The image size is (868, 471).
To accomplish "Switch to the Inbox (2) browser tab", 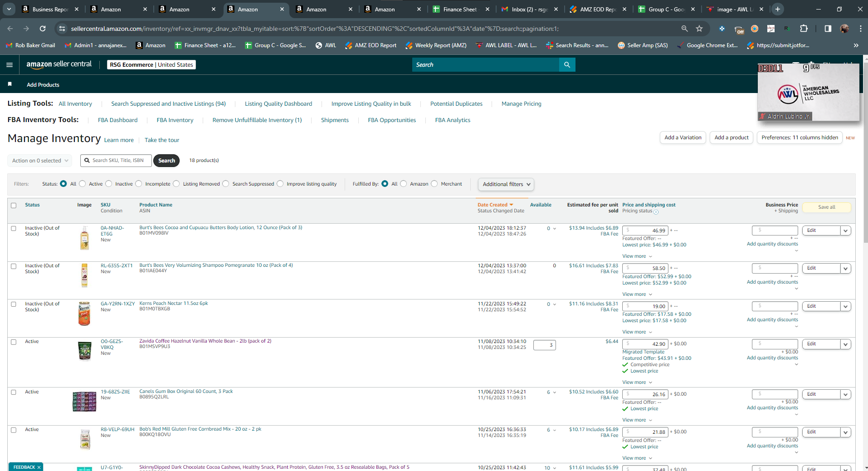I will pos(530,9).
